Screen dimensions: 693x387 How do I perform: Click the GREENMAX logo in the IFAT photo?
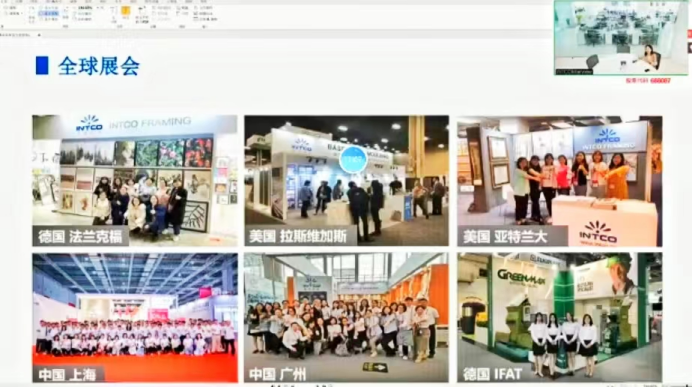[522, 276]
